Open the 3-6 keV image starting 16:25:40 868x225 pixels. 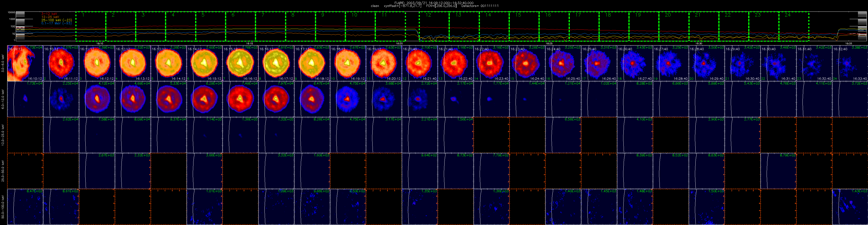pyautogui.click(x=599, y=63)
